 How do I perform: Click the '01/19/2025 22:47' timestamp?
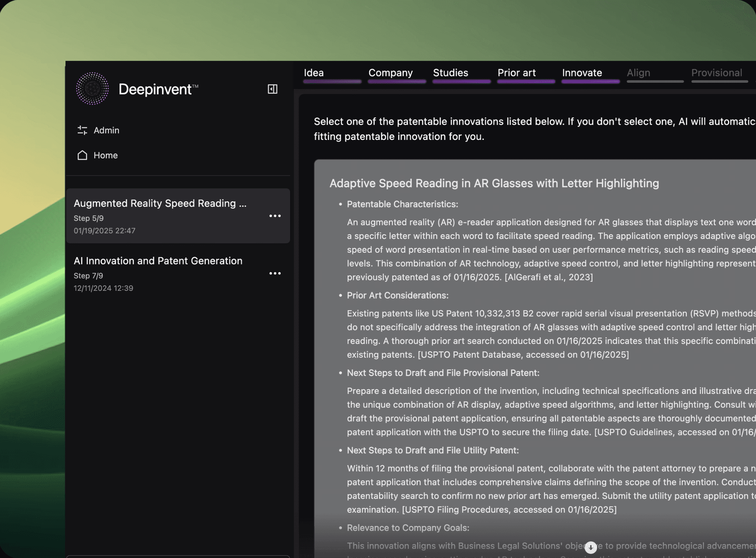[x=104, y=231]
